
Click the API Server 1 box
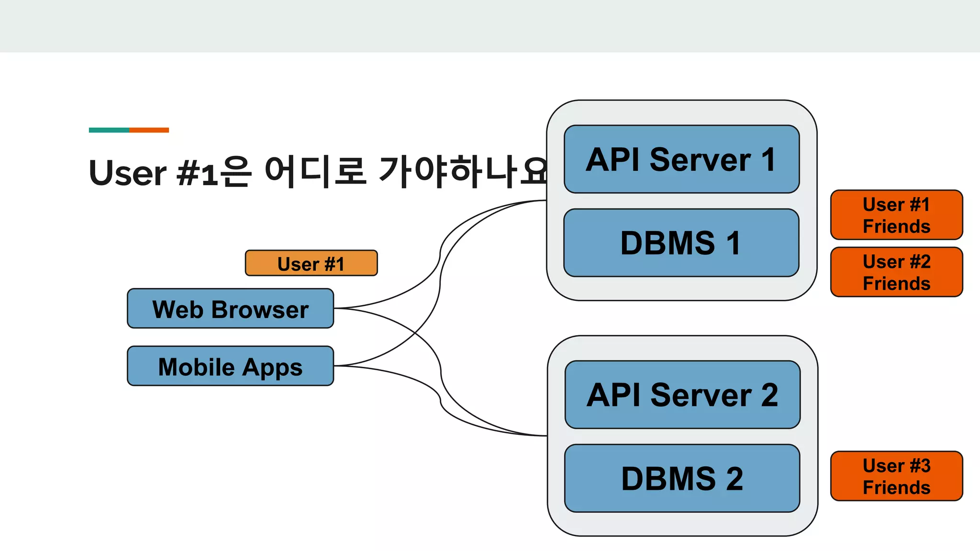click(681, 159)
